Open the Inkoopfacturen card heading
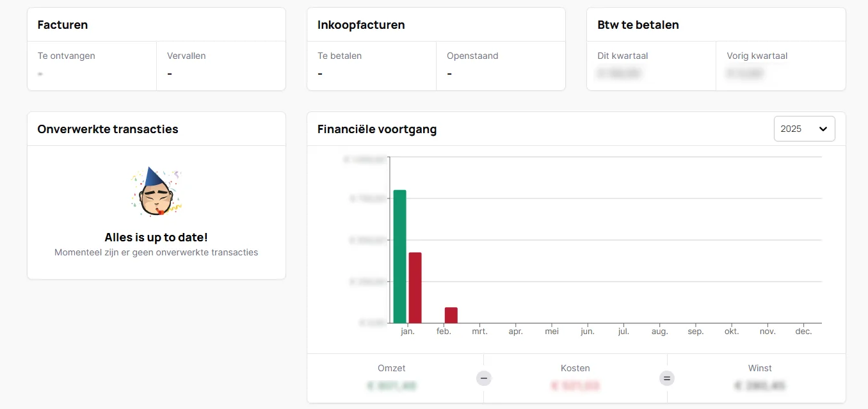Viewport: 868px width, 409px height. pyautogui.click(x=361, y=25)
